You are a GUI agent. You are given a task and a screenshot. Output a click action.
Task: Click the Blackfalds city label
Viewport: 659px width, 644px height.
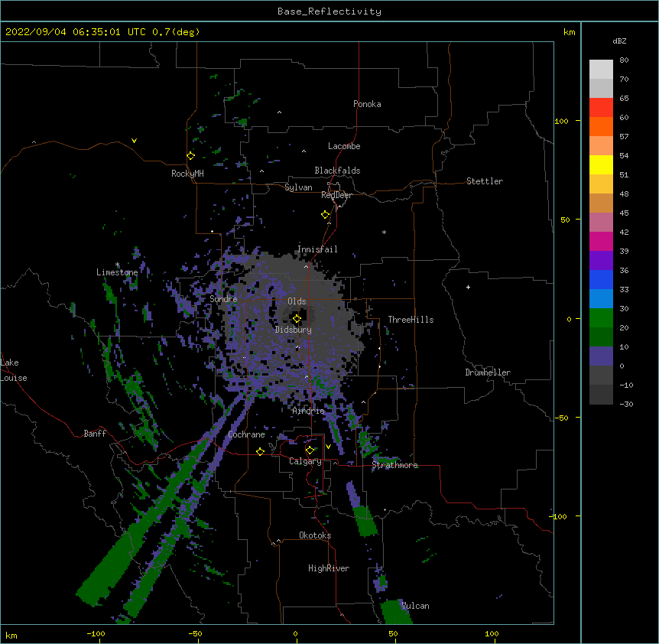click(x=337, y=171)
